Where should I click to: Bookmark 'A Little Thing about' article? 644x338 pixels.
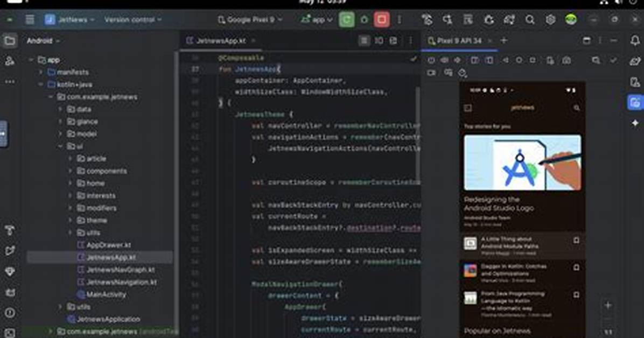coord(576,240)
